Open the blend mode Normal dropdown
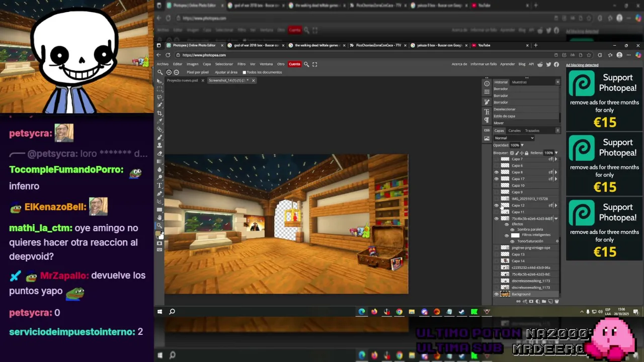 coord(514,138)
